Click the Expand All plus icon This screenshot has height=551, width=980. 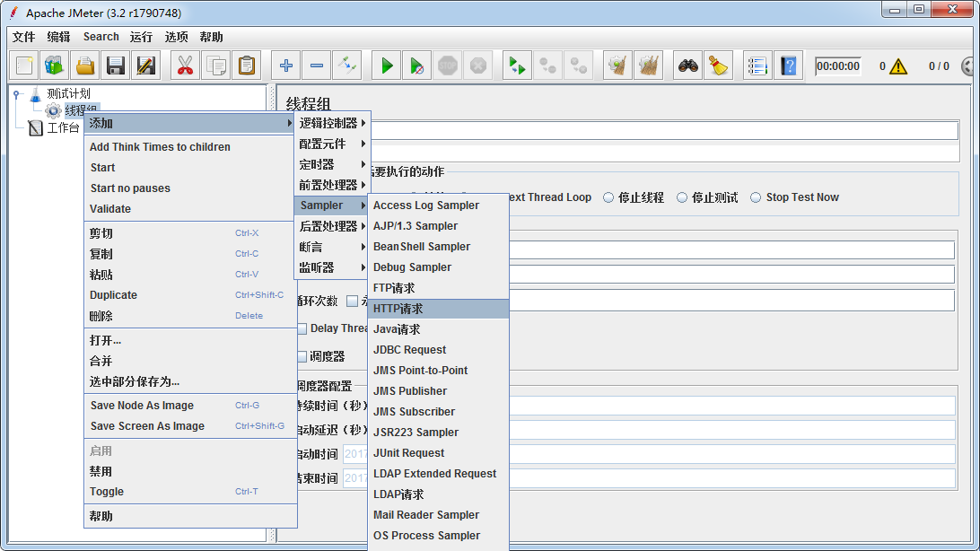click(286, 66)
